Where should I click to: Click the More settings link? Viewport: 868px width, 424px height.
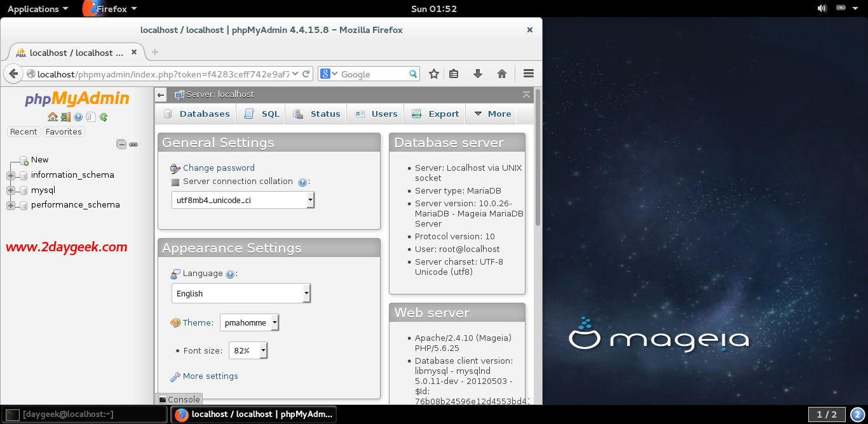coord(210,376)
